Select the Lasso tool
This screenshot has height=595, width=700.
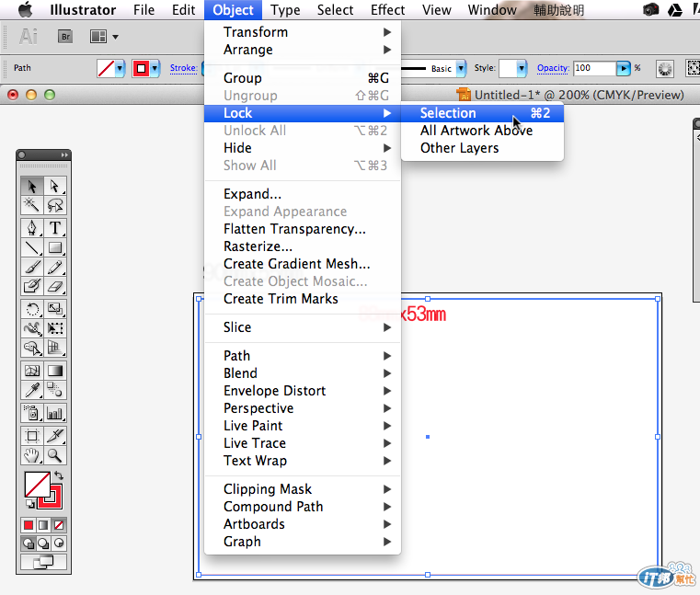[x=55, y=205]
